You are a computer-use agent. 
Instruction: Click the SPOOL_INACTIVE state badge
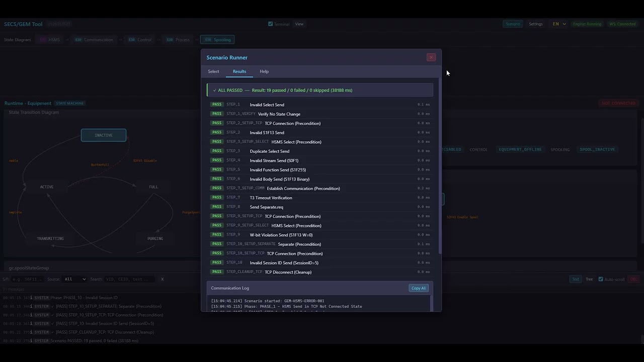point(597,149)
